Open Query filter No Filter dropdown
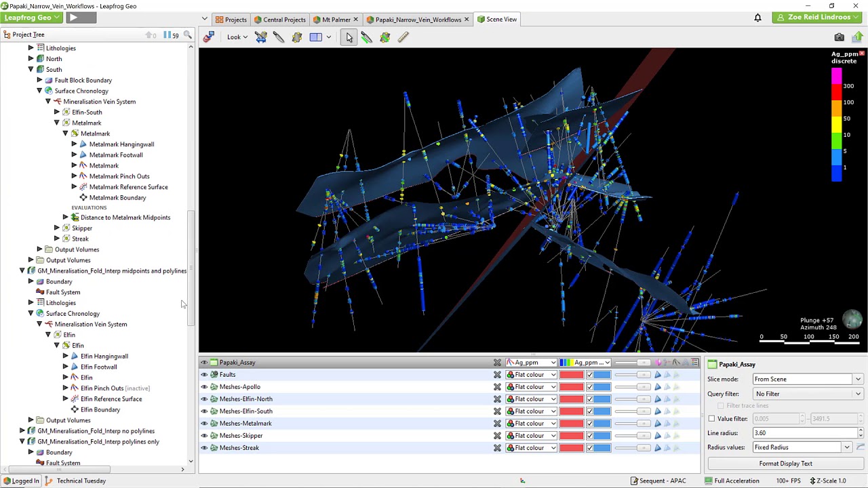868x488 pixels. (808, 394)
